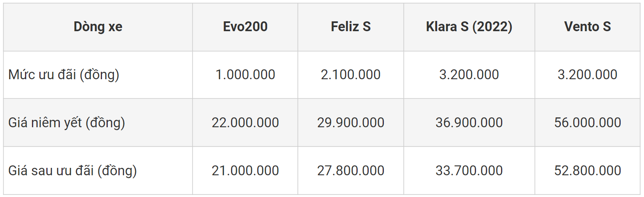
Task: Select Feliz S discount 2.100.000
Action: pyautogui.click(x=351, y=75)
